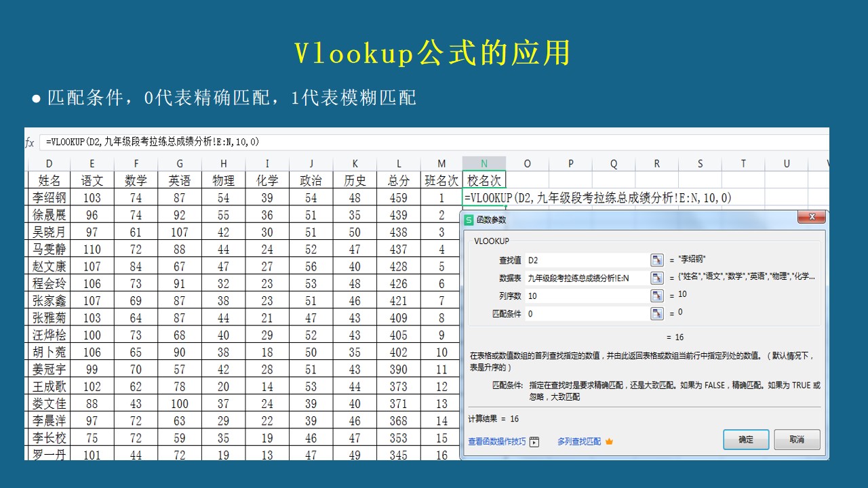Focus the 匹配条件 input field
868x488 pixels.
coord(587,314)
